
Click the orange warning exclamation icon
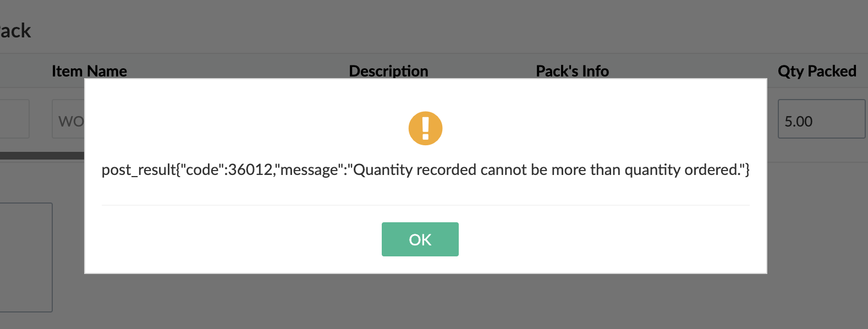coord(425,128)
